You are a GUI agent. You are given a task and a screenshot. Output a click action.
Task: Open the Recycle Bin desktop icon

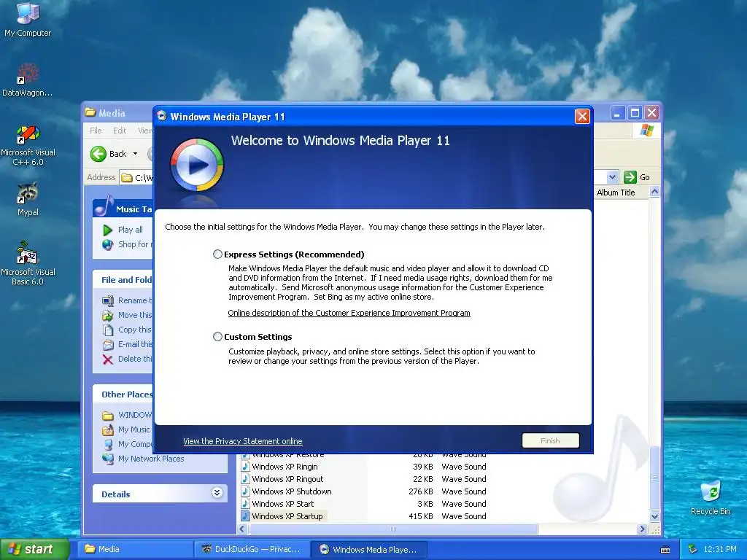click(x=711, y=497)
